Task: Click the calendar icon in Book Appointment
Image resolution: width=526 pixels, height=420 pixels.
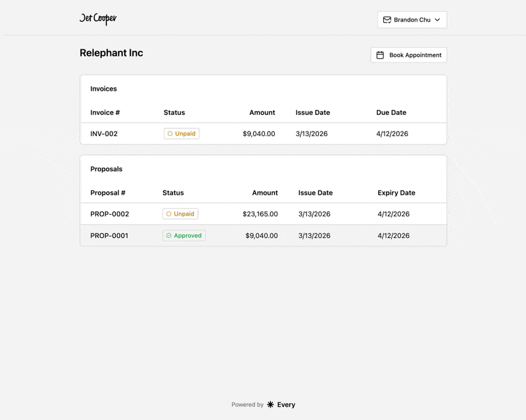Action: [380, 55]
